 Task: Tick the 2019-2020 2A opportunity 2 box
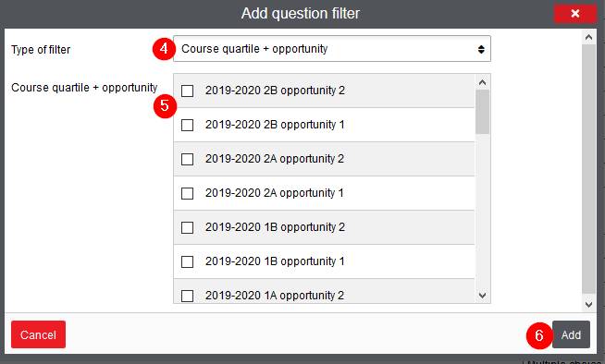(x=188, y=159)
